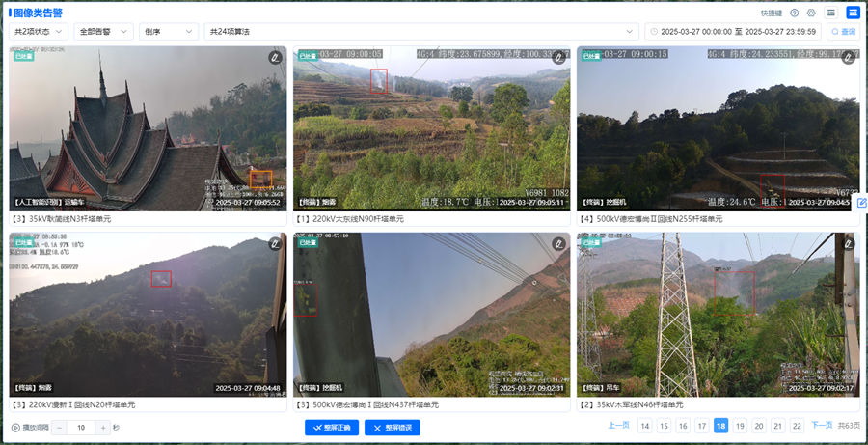Switch to list view layout icon
This screenshot has width=868, height=445.
point(831,13)
